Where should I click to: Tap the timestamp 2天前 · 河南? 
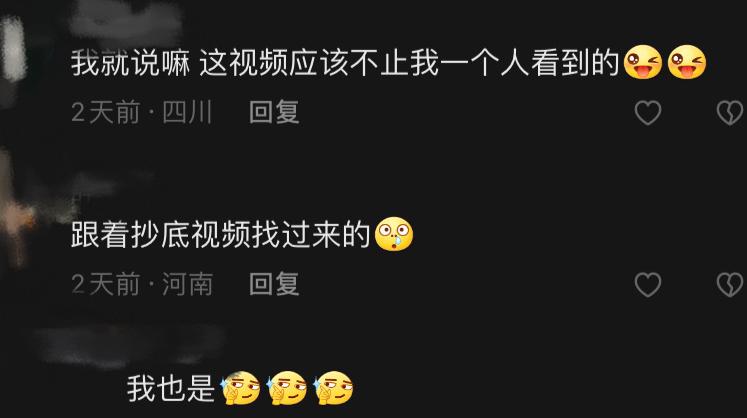tap(142, 285)
